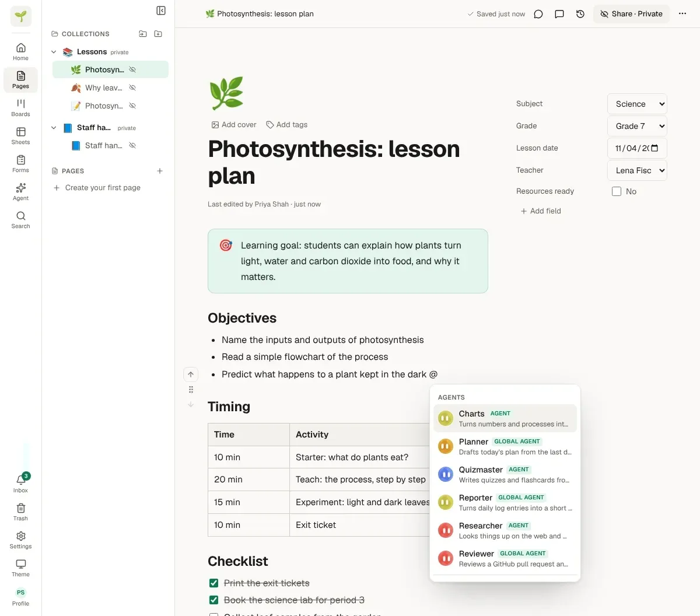
Task: Click the Objectives heading
Action: (x=242, y=318)
